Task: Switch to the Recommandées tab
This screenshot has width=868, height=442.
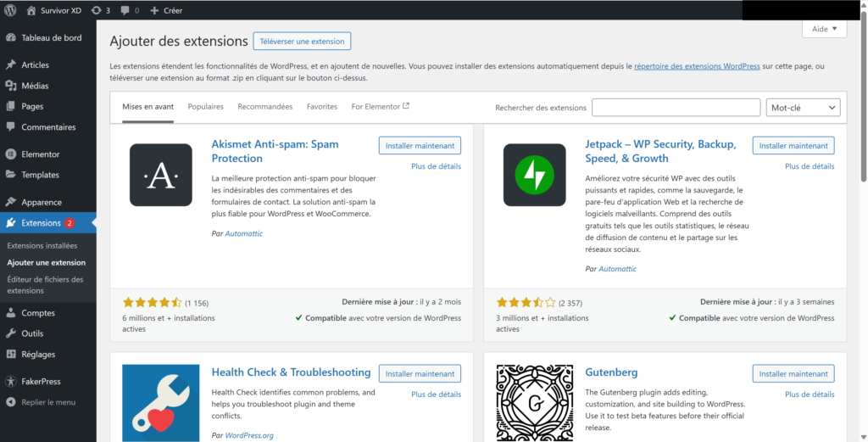Action: click(264, 107)
